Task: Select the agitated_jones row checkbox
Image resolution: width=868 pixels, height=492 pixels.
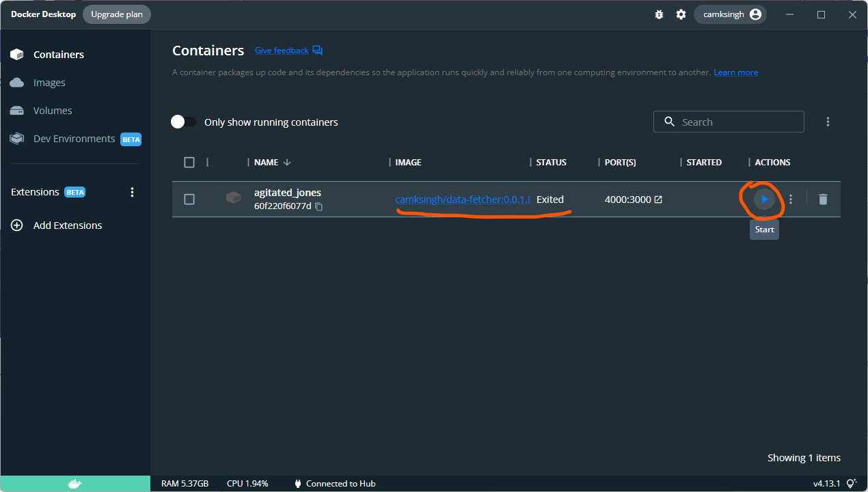Action: [189, 199]
